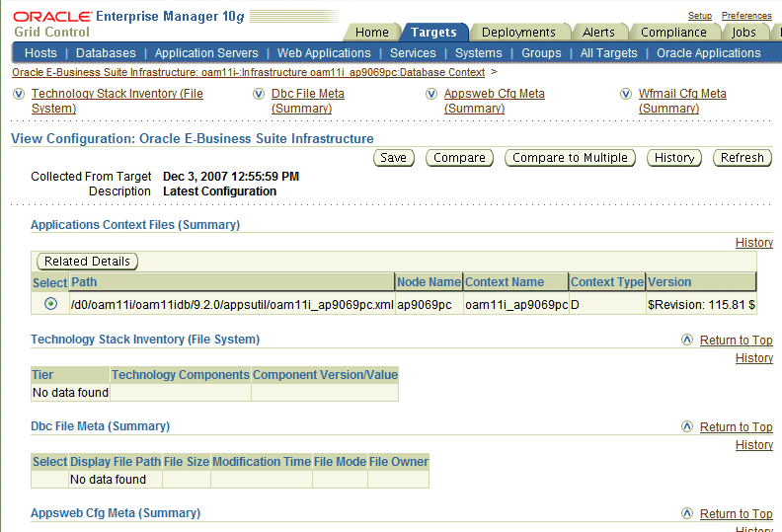Image resolution: width=782 pixels, height=532 pixels.
Task: Click the Component Version/Value column header
Action: point(325,375)
